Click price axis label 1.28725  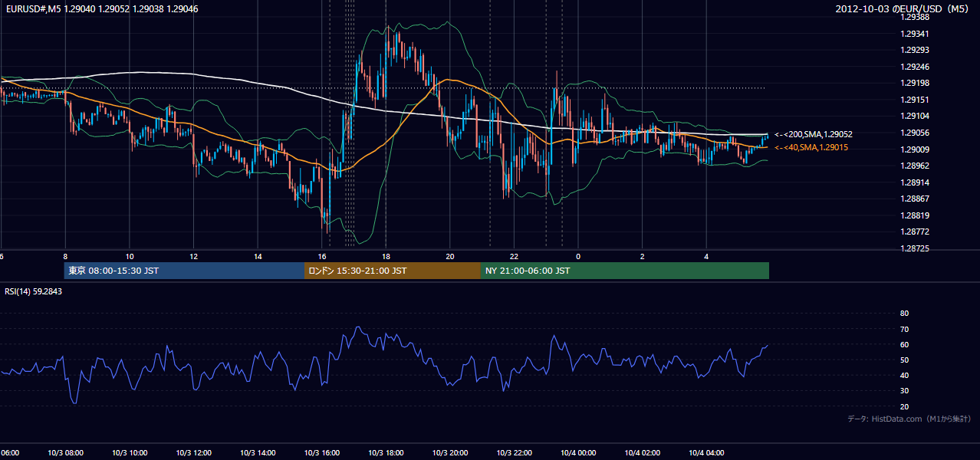click(916, 248)
